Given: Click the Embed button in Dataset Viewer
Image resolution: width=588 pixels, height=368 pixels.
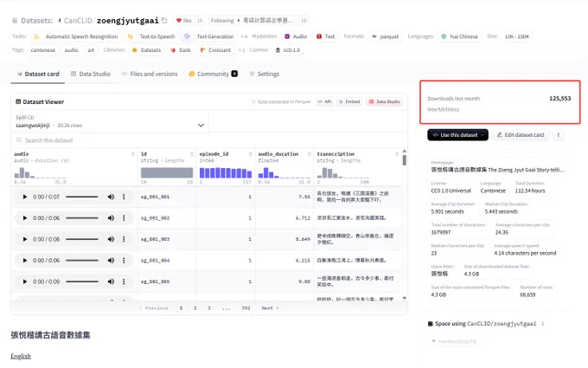Looking at the screenshot, I should [349, 101].
